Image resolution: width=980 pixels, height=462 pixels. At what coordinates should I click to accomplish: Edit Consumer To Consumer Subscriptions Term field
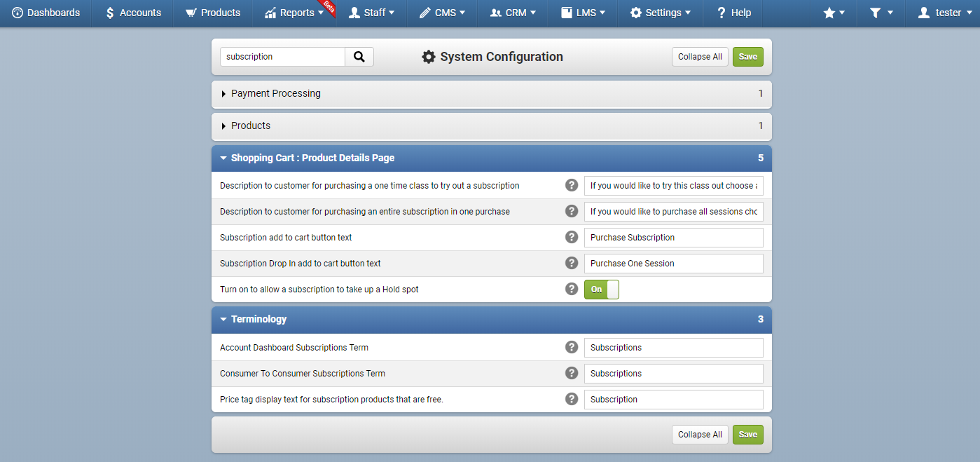click(x=674, y=373)
